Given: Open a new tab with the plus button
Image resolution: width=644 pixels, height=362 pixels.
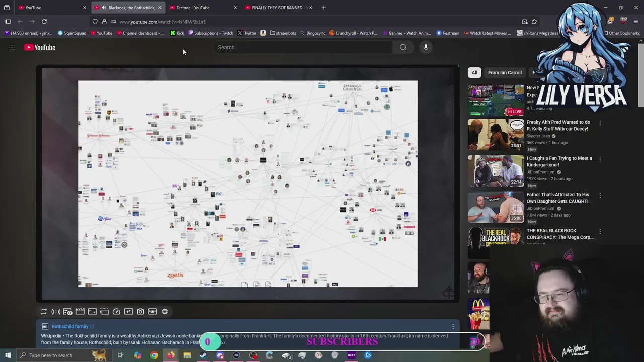Looking at the screenshot, I should (324, 8).
